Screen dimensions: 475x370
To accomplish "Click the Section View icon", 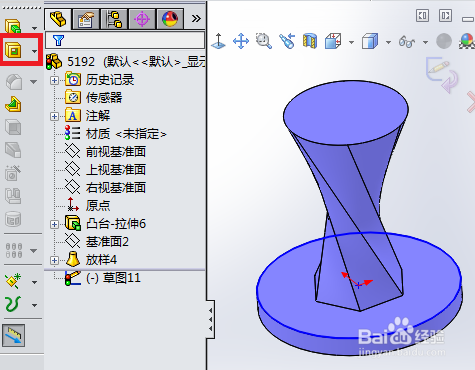I will pyautogui.click(x=310, y=41).
